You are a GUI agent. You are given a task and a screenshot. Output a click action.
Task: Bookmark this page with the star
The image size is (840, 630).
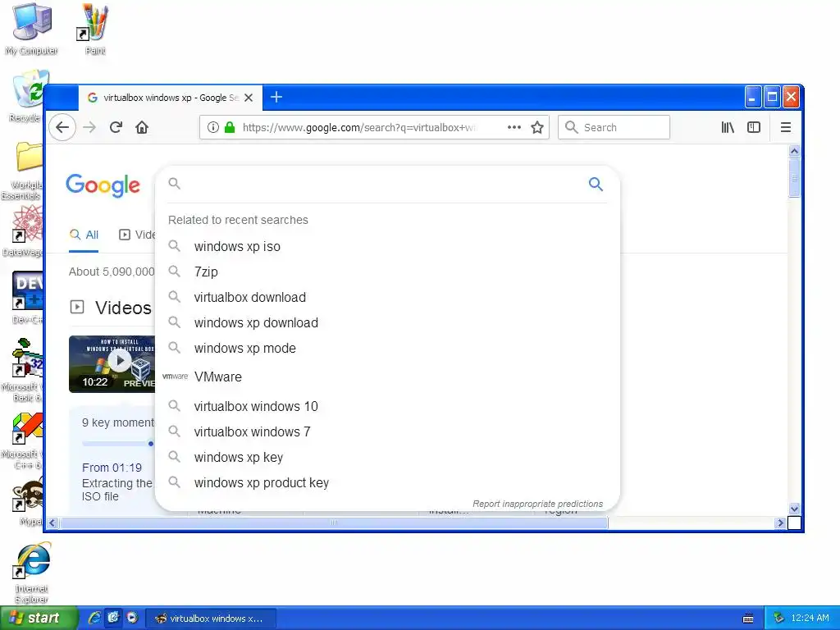[x=537, y=127]
